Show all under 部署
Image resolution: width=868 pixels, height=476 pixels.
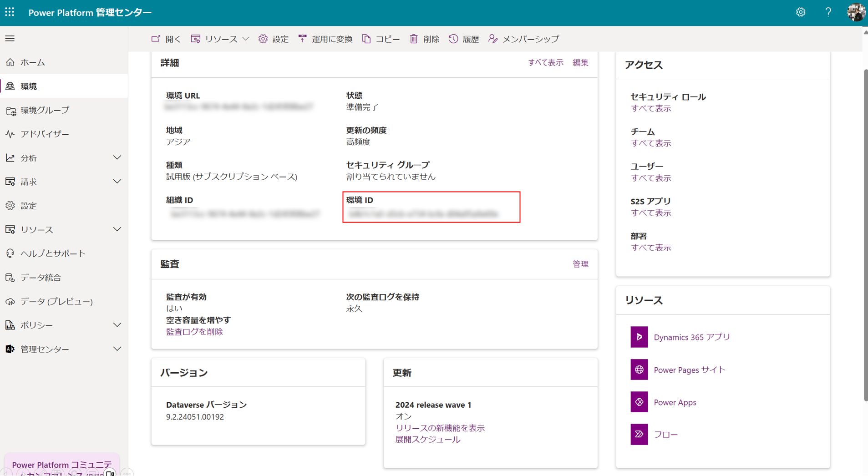tap(651, 248)
